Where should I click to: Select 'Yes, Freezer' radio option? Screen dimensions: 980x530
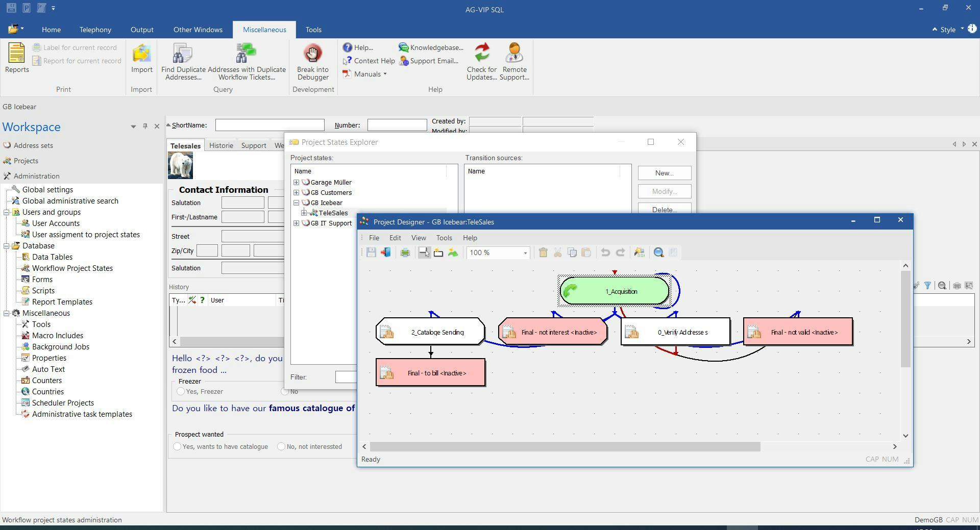[181, 391]
